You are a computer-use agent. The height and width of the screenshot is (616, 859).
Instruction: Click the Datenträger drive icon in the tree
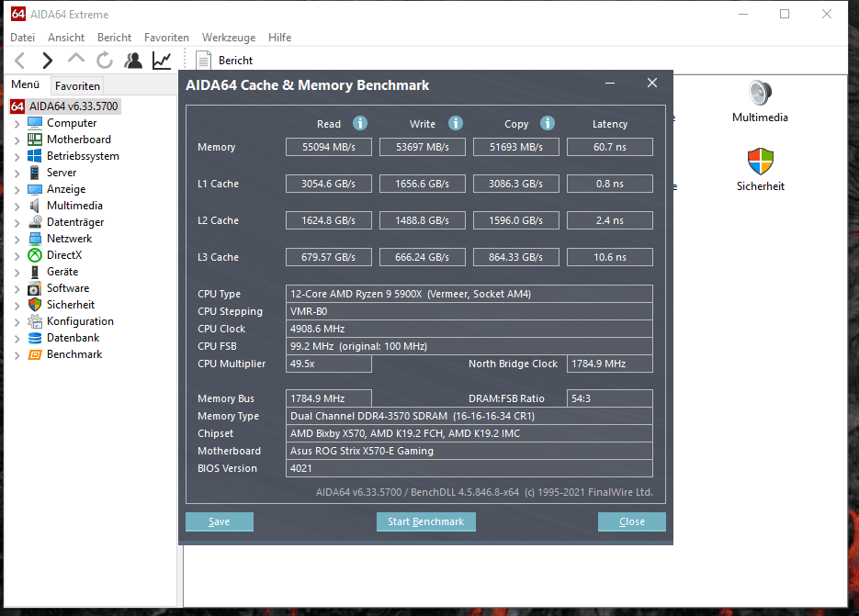coord(35,222)
